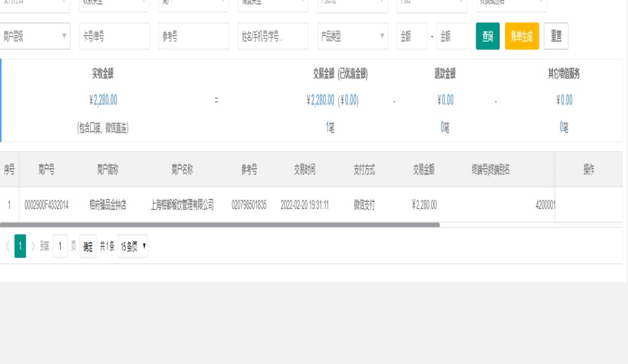Click the green 查询 button

click(487, 37)
